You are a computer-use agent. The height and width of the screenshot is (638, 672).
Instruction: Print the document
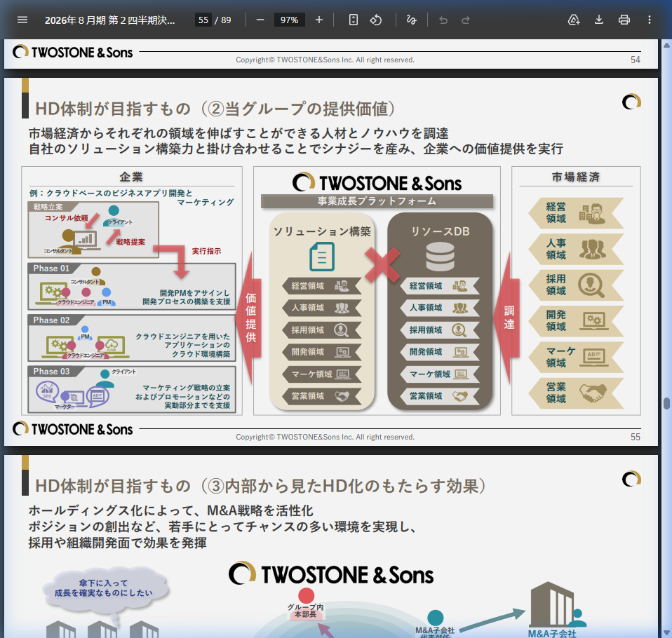[624, 20]
